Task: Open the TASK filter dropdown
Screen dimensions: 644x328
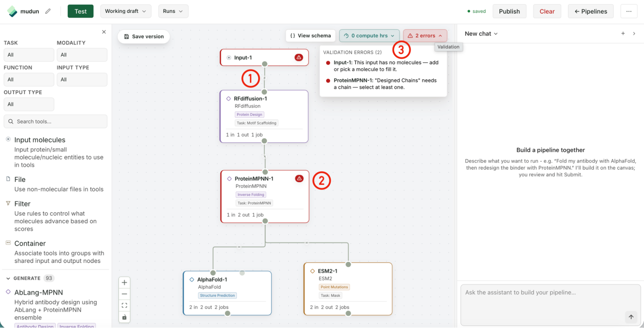Action: coord(29,55)
